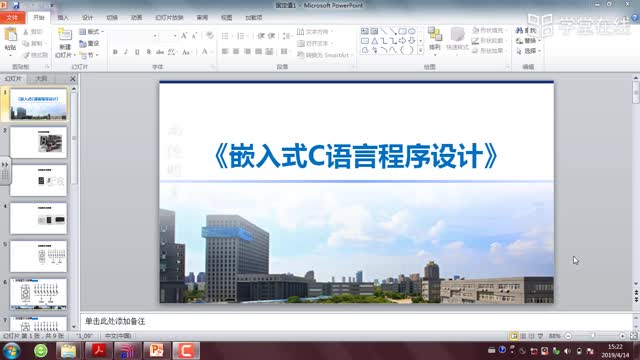Viewport: 640px width, 360px height.
Task: Open the columns dropdown in paragraph group
Action: tap(284, 51)
